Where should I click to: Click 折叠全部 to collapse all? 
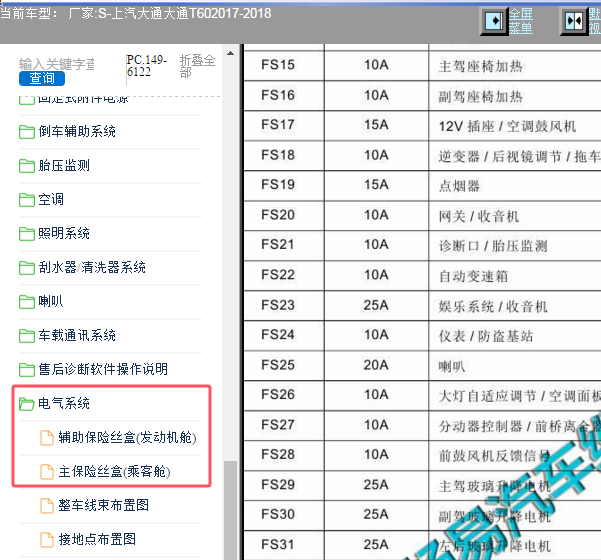pyautogui.click(x=198, y=66)
